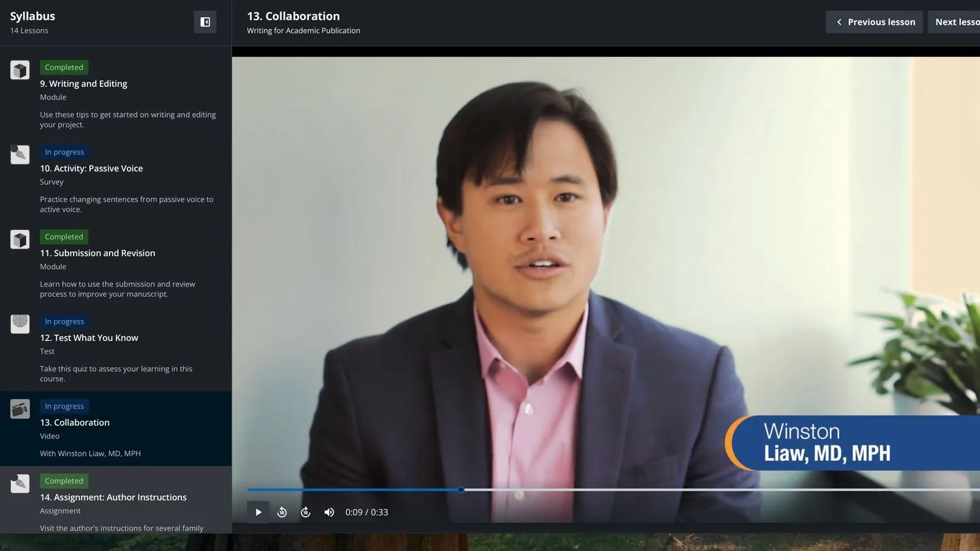This screenshot has width=980, height=551.
Task: Play the Collaboration video
Action: (258, 512)
